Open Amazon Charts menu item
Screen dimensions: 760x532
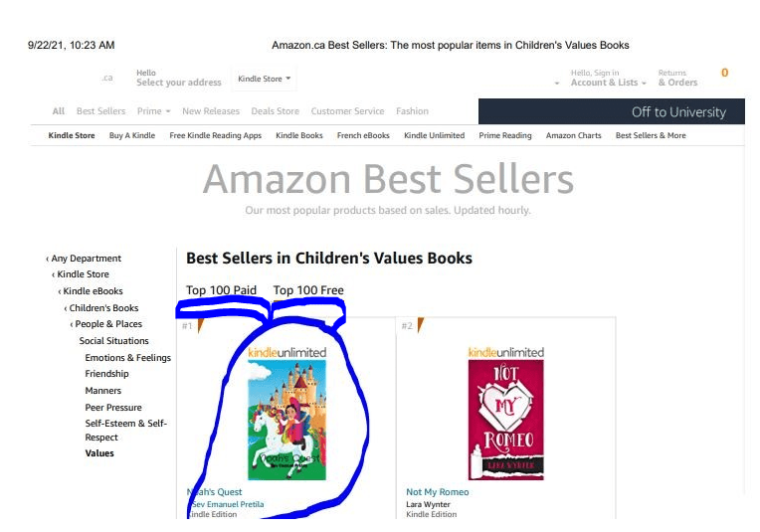pyautogui.click(x=573, y=135)
